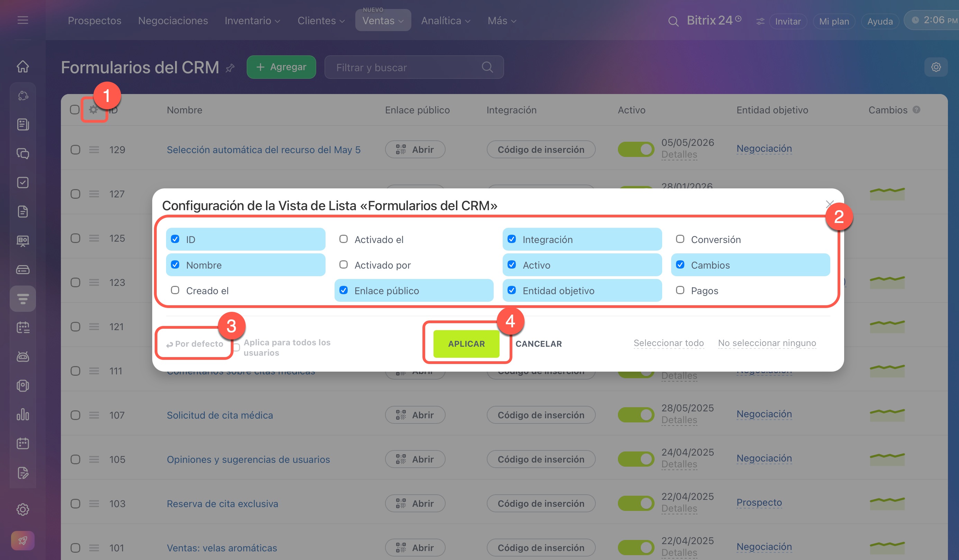
Task: Click the Ayuda button
Action: [880, 22]
